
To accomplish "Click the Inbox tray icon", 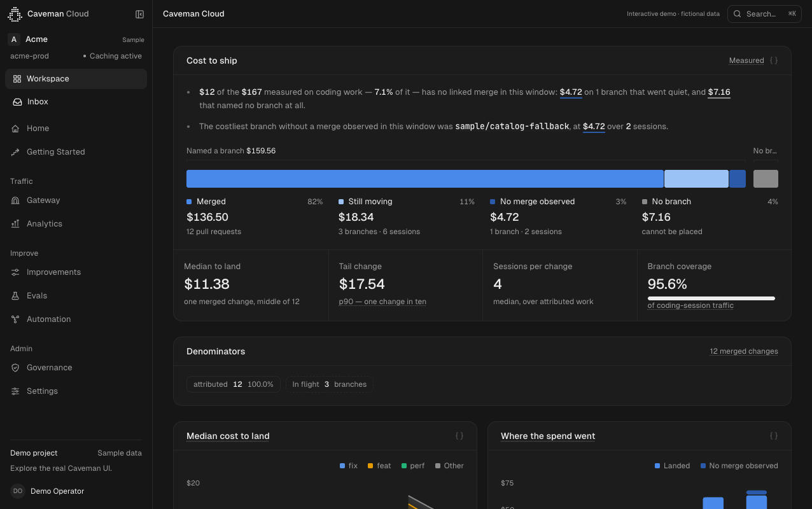I will click(17, 102).
